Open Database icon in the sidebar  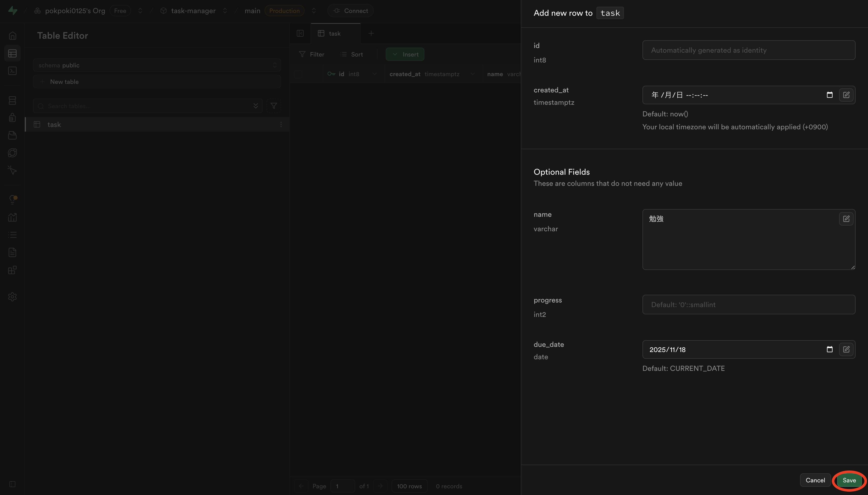[x=13, y=100]
